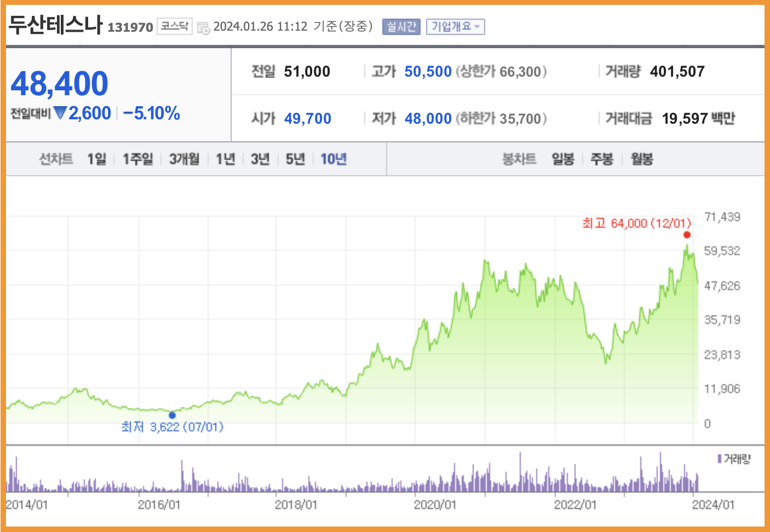
Task: Click the 거래량 legend swatch in volume chart
Action: (720, 459)
